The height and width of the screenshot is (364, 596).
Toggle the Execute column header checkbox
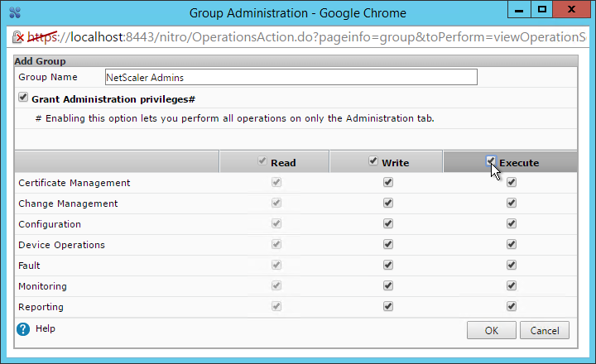point(491,160)
